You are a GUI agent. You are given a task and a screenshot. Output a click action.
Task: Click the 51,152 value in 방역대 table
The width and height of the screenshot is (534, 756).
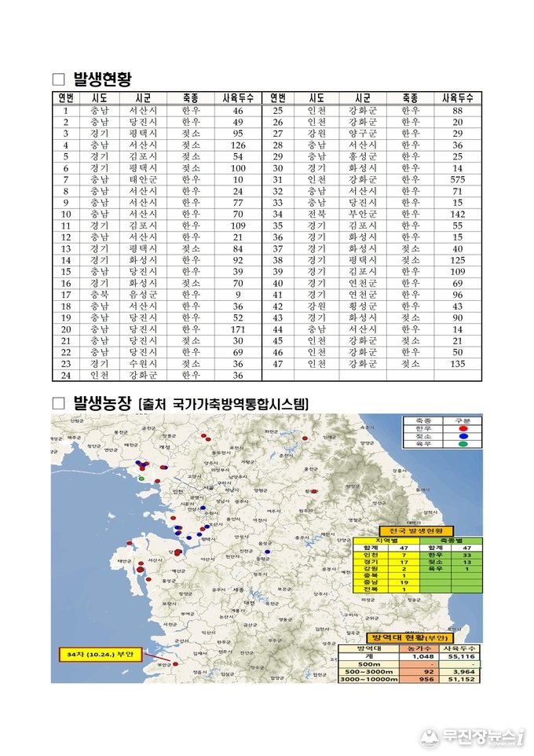point(461,679)
